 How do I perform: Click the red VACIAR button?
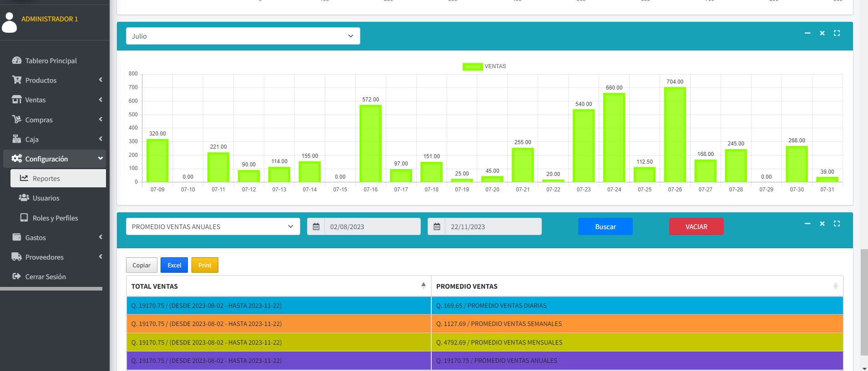pyautogui.click(x=696, y=226)
